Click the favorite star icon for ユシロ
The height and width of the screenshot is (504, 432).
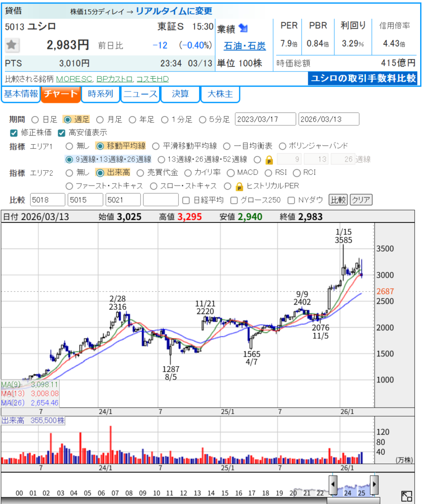tap(12, 45)
